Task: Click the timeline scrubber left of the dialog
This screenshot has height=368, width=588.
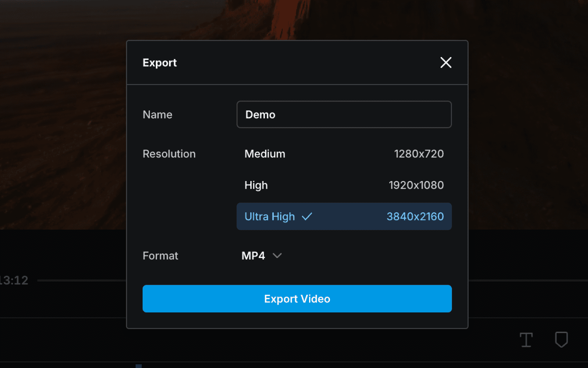Action: (82, 280)
